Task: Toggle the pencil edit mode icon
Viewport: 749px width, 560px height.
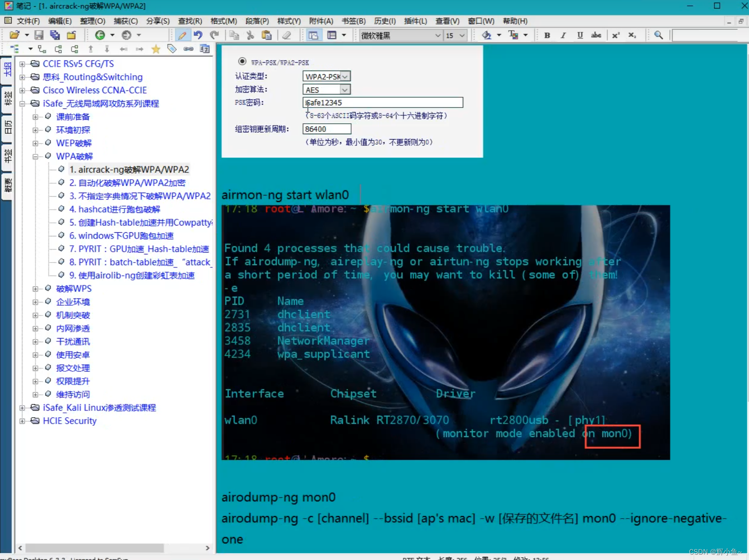Action: (182, 35)
